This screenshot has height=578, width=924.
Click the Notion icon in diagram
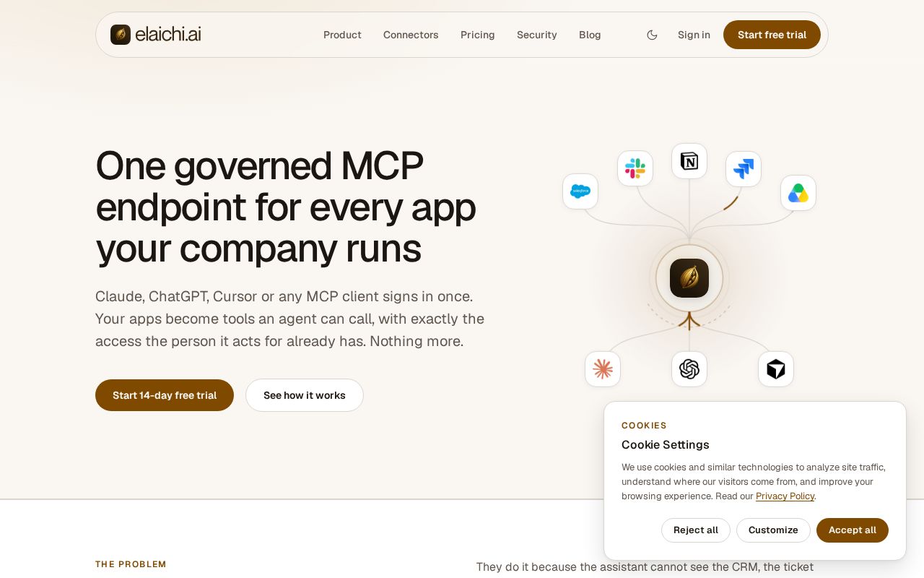tap(689, 161)
